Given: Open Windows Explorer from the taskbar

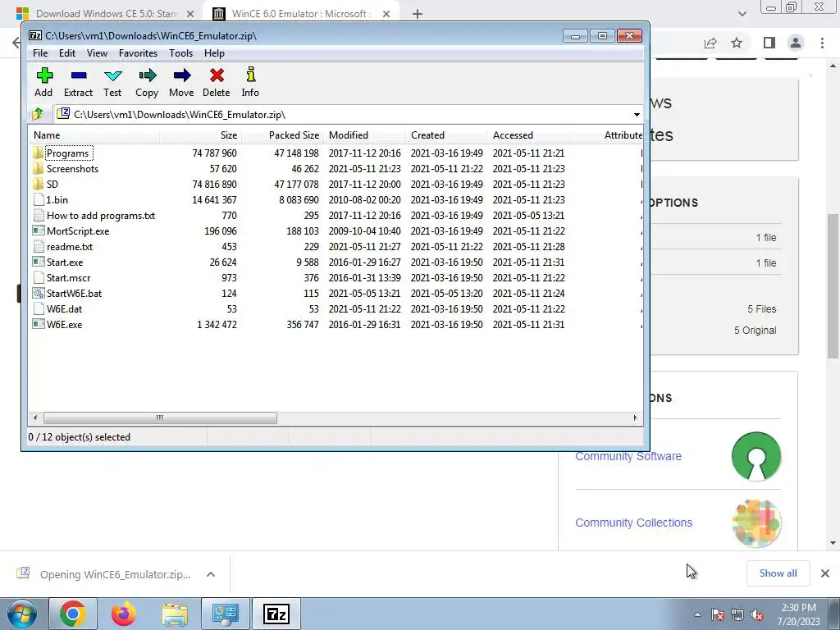Looking at the screenshot, I should pyautogui.click(x=175, y=614).
